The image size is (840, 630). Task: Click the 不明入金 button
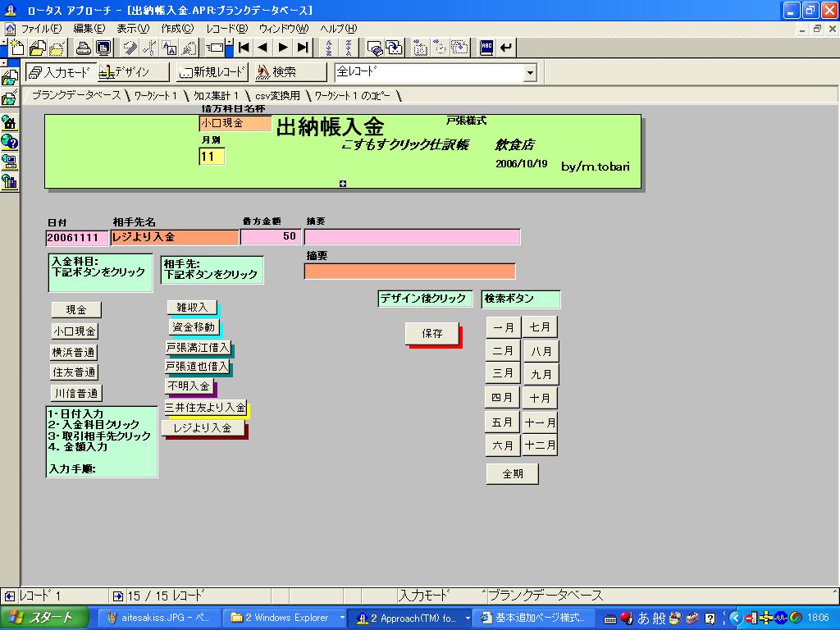pos(189,386)
